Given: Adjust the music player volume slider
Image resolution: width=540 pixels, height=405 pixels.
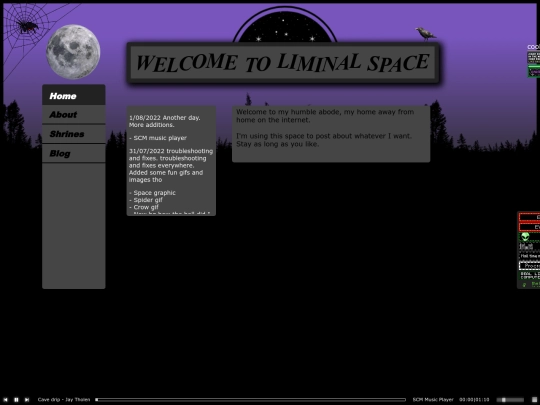Looking at the screenshot, I should 510,399.
